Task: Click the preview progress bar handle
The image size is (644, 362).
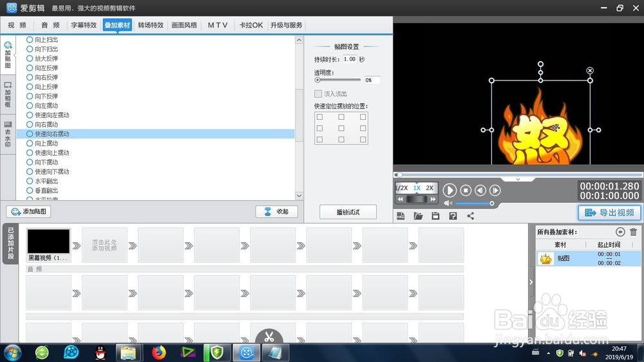Action: (399, 175)
